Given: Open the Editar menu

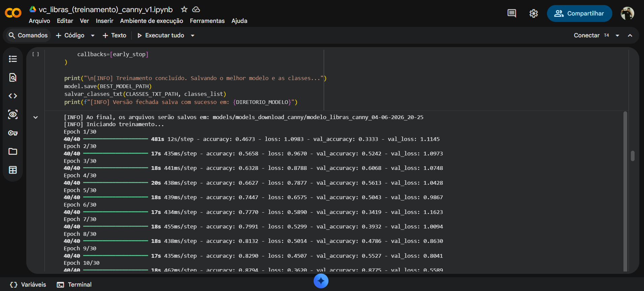Looking at the screenshot, I should pos(65,21).
